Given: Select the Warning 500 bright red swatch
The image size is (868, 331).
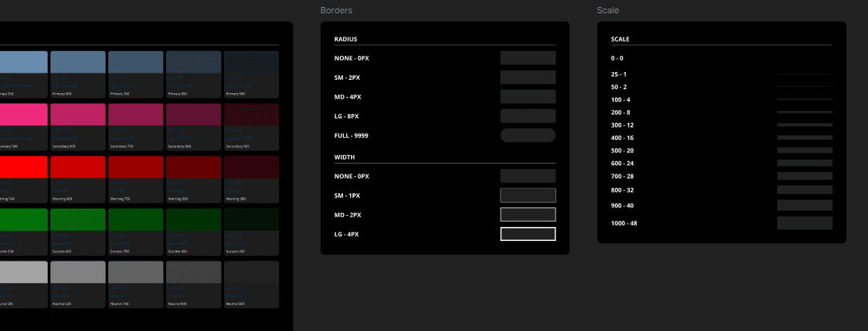Looking at the screenshot, I should point(24,167).
